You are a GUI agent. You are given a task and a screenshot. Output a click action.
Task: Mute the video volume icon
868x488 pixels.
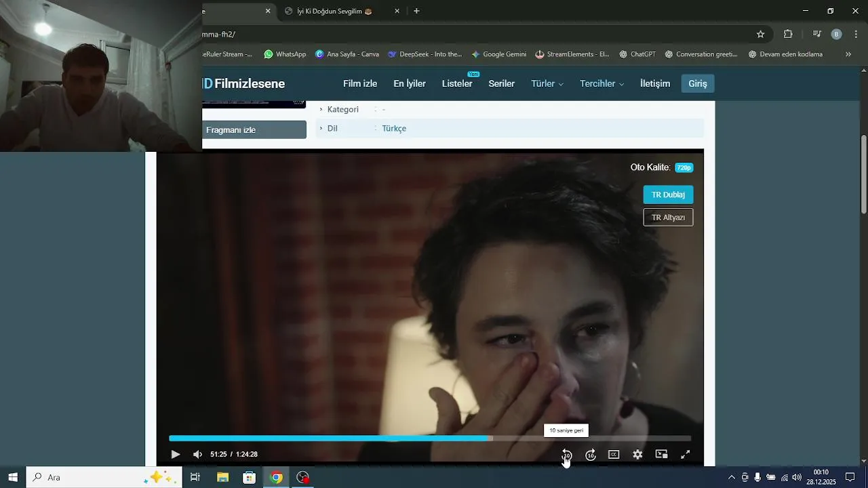(x=197, y=454)
